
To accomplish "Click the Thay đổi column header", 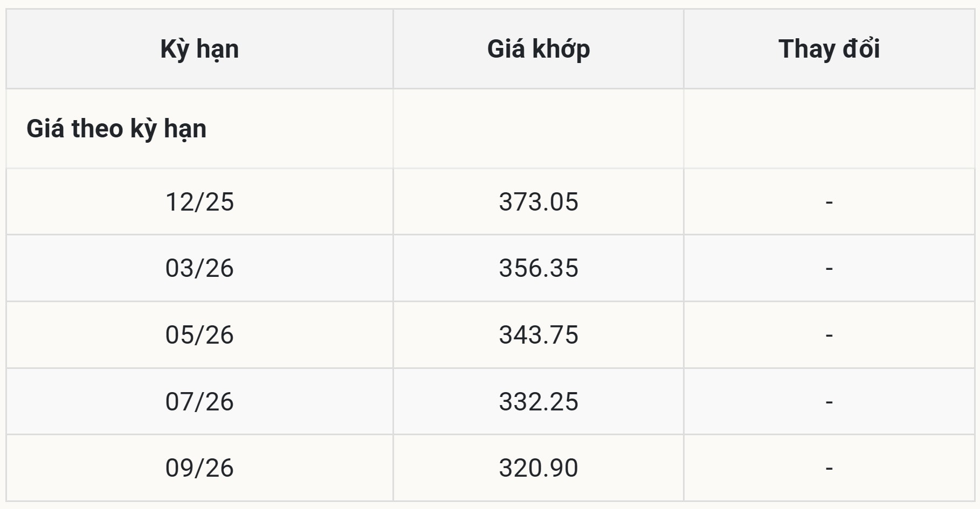I will click(829, 49).
